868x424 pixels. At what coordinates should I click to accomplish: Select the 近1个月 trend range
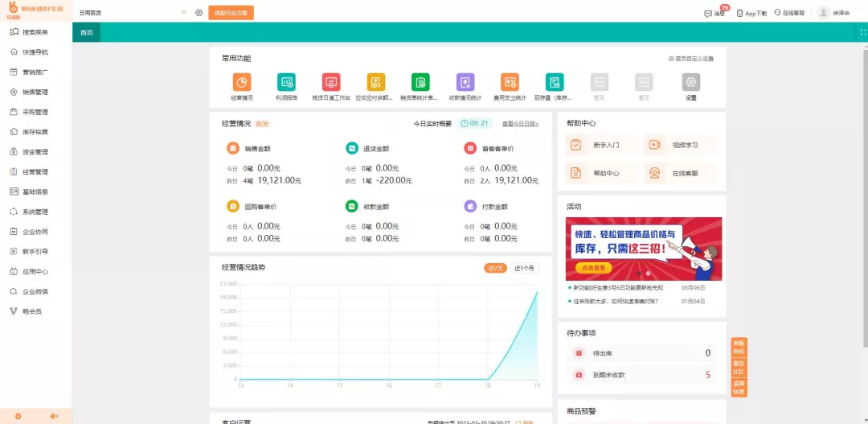pos(524,268)
